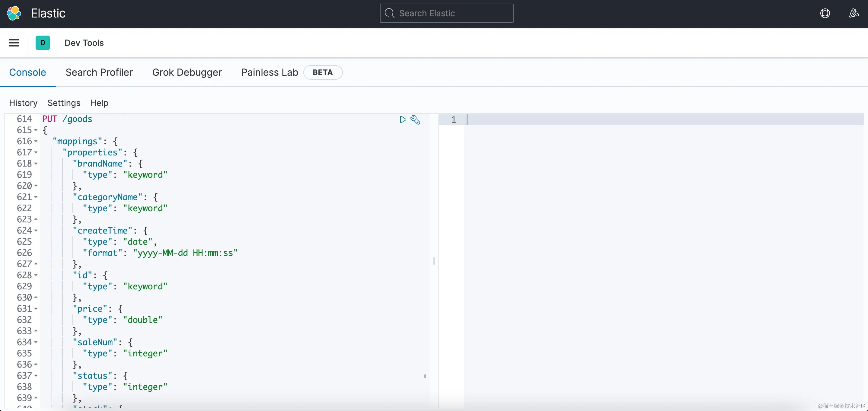Open the newsfeed celebration icon
This screenshot has height=411, width=868.
[854, 14]
